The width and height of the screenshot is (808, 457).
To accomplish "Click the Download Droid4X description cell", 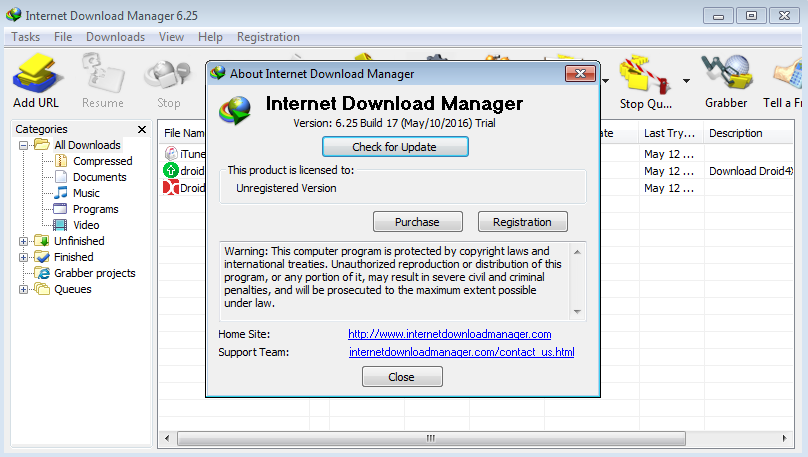I will click(751, 171).
